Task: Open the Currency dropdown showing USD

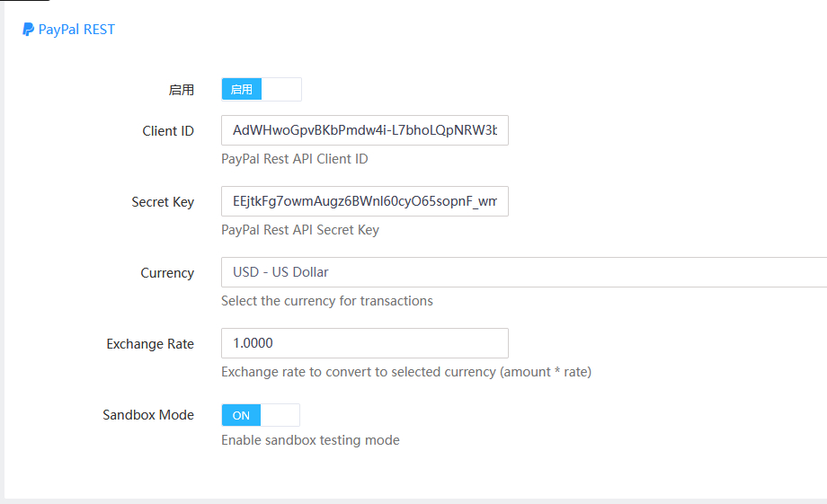Action: click(x=523, y=272)
